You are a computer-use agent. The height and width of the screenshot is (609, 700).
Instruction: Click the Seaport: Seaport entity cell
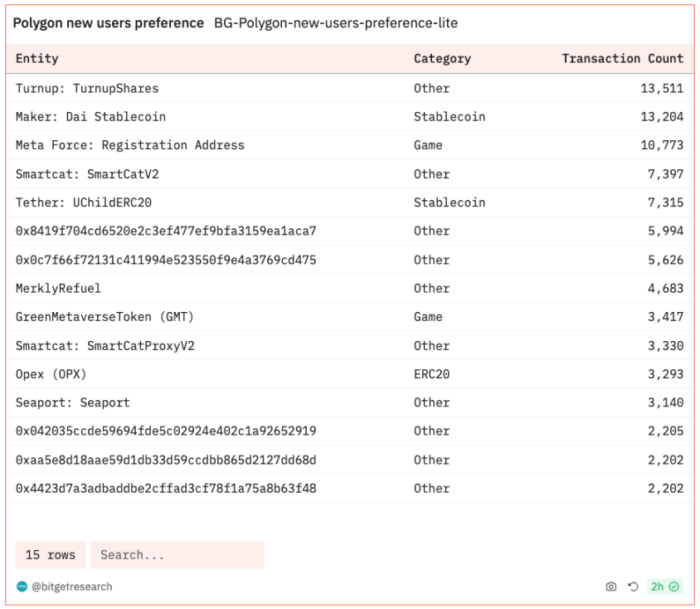pos(72,403)
